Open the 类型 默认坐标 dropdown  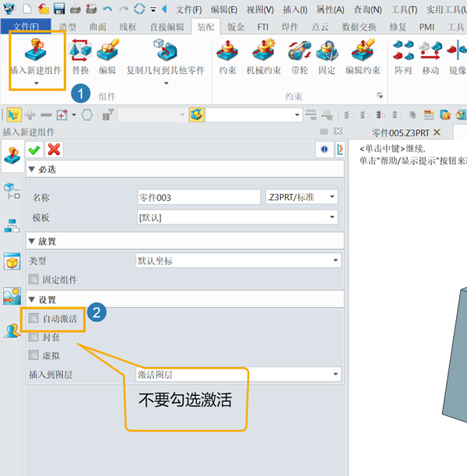click(238, 260)
